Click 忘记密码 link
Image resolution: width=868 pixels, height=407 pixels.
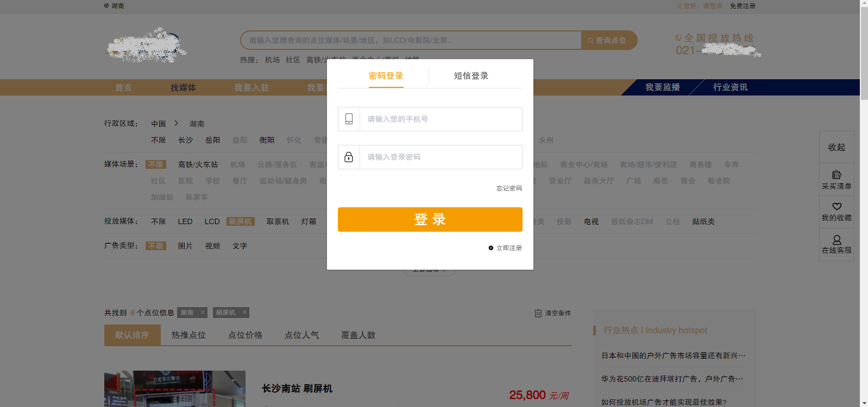(509, 188)
